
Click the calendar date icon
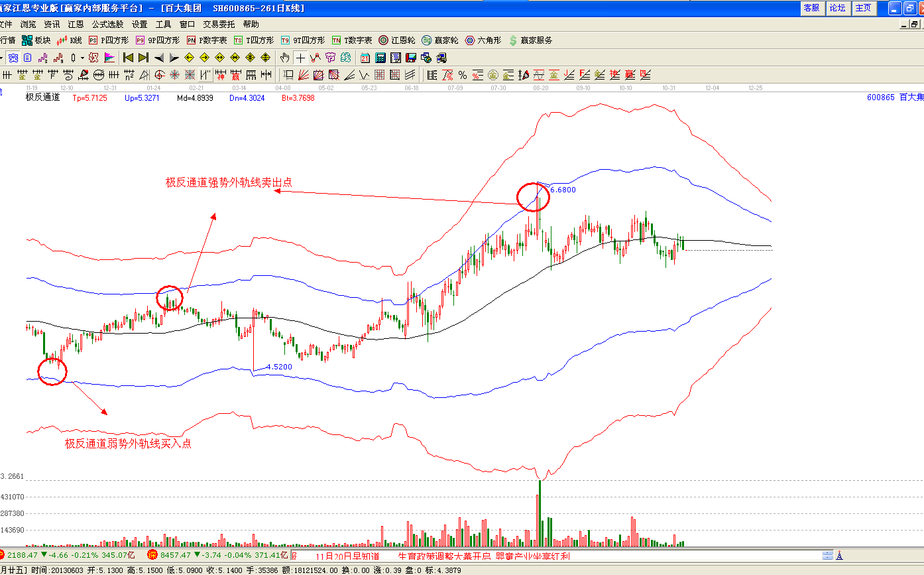pos(365,58)
